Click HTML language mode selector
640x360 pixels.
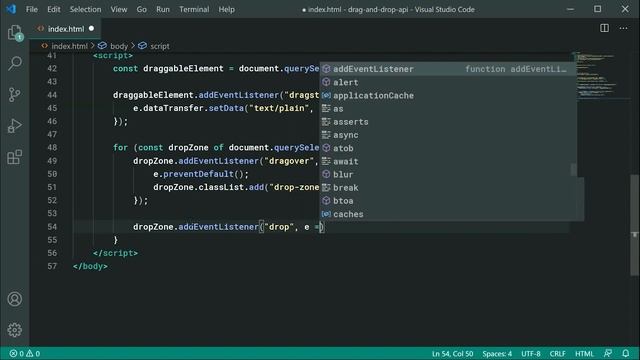(584, 353)
